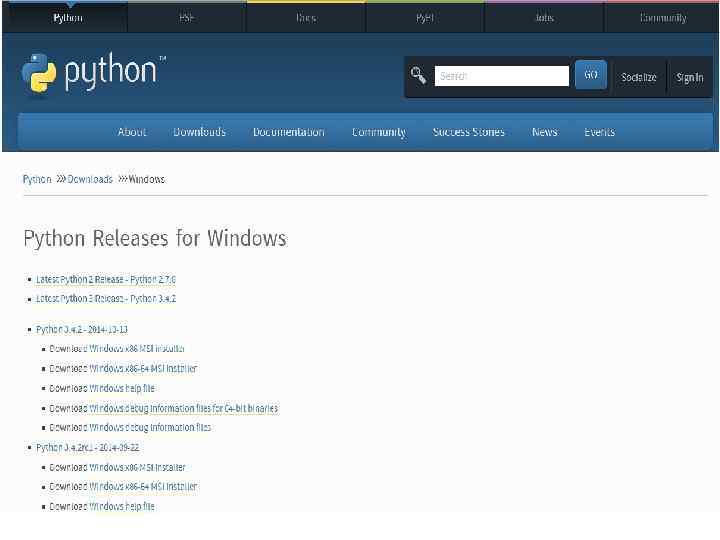Select the Docs top tab

tap(306, 18)
